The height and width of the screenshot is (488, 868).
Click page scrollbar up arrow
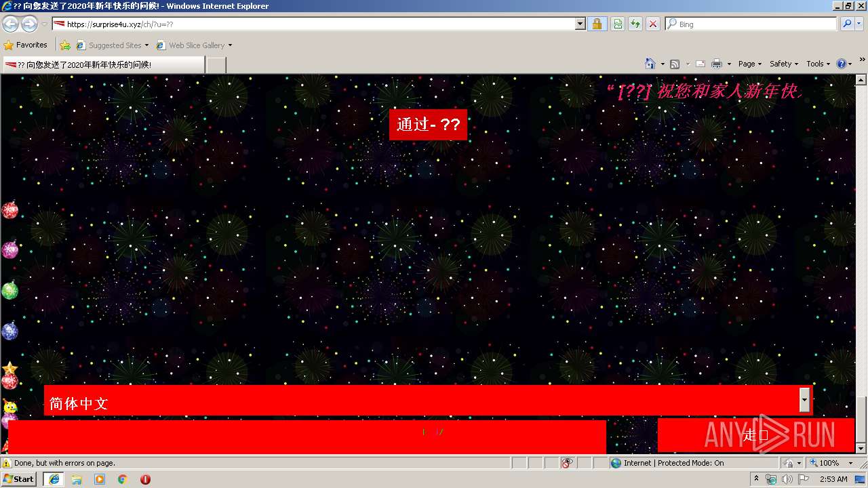pos(861,80)
